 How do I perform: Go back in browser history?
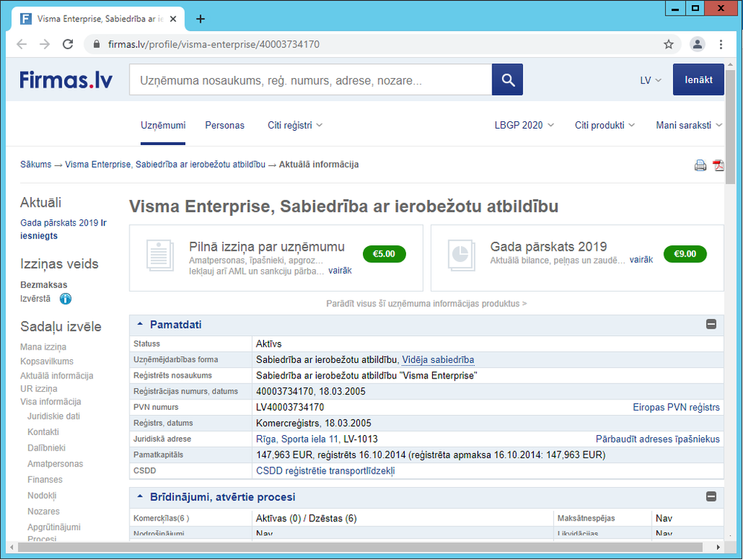(22, 45)
